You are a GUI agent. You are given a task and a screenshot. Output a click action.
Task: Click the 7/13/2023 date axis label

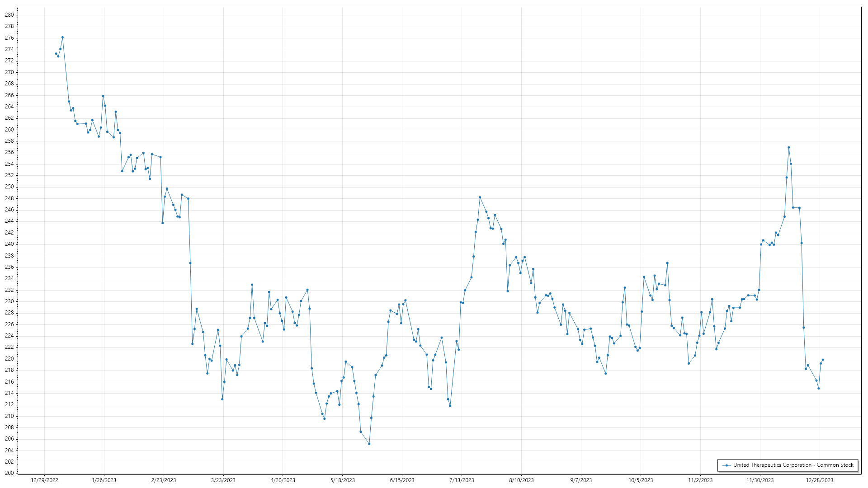tap(462, 480)
